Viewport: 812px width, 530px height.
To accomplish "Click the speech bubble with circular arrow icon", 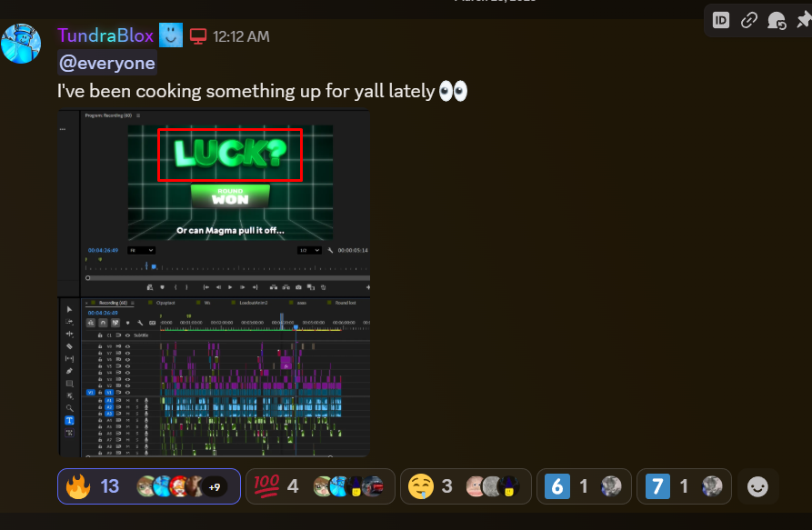I will click(777, 21).
